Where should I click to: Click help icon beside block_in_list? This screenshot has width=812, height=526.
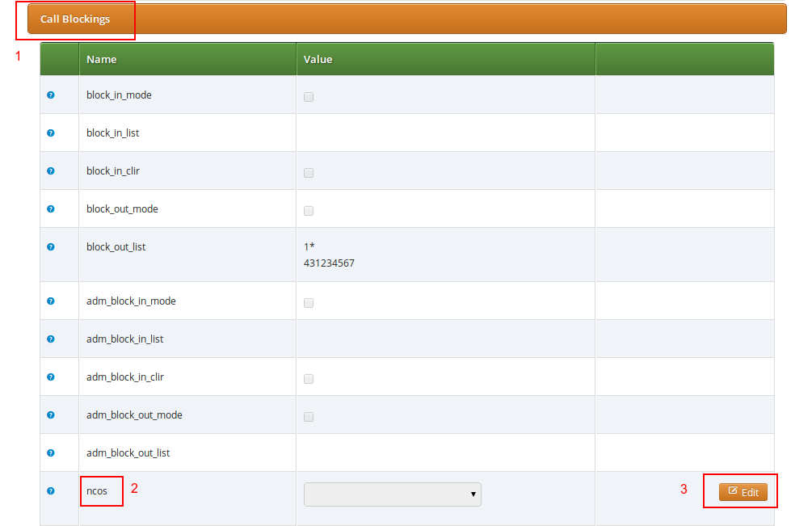[x=51, y=133]
